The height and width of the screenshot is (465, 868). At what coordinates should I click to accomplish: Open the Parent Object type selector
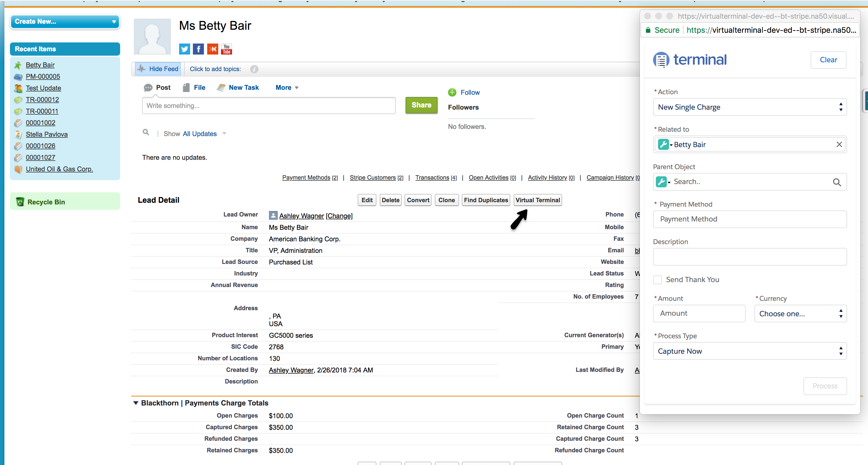(x=663, y=182)
